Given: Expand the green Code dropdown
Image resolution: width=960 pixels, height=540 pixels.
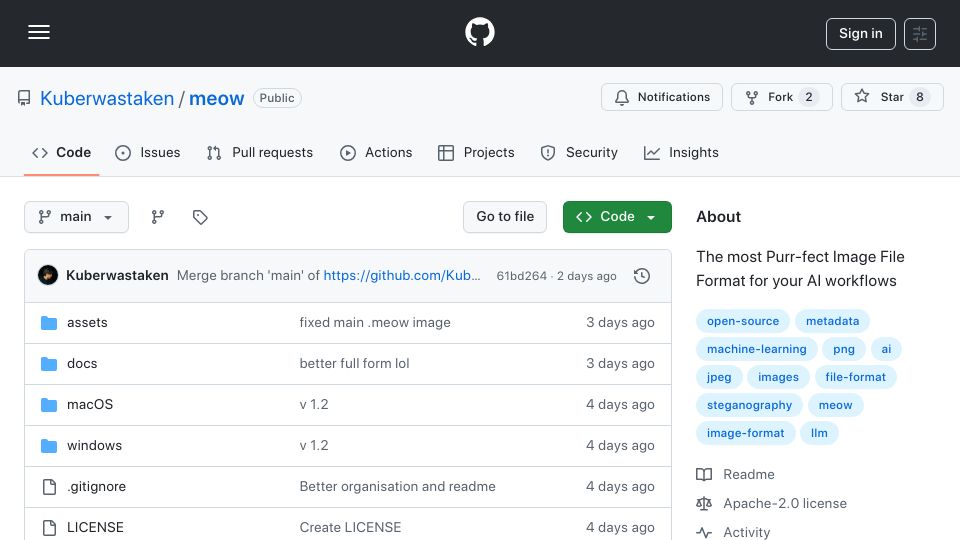Looking at the screenshot, I should point(617,217).
